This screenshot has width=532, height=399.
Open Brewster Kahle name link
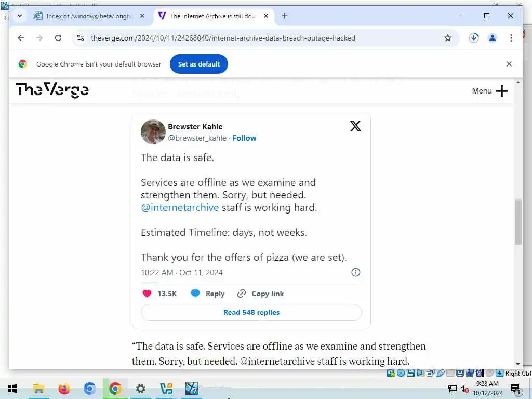click(x=195, y=127)
